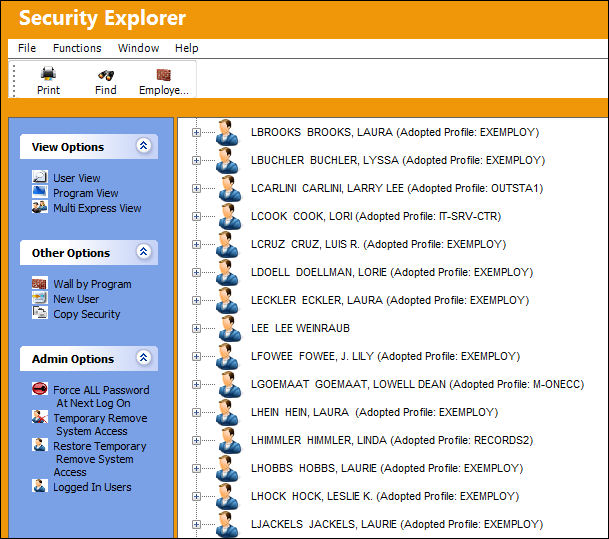This screenshot has width=609, height=539.
Task: Click the user icon for LFOWEE
Action: (x=228, y=356)
